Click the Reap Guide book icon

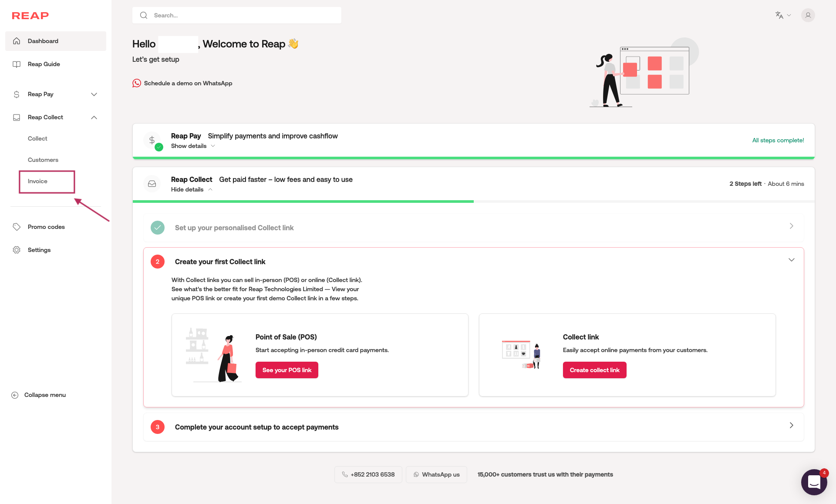coord(17,64)
